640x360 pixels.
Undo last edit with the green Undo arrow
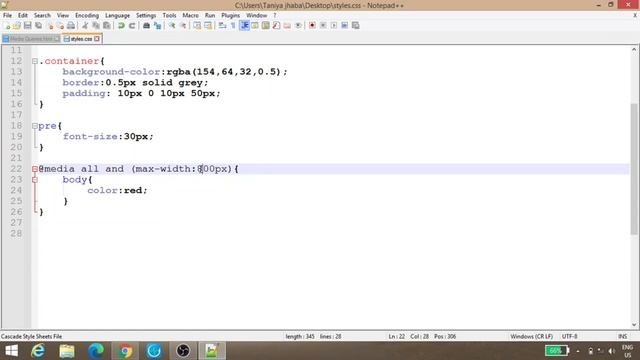click(x=121, y=26)
